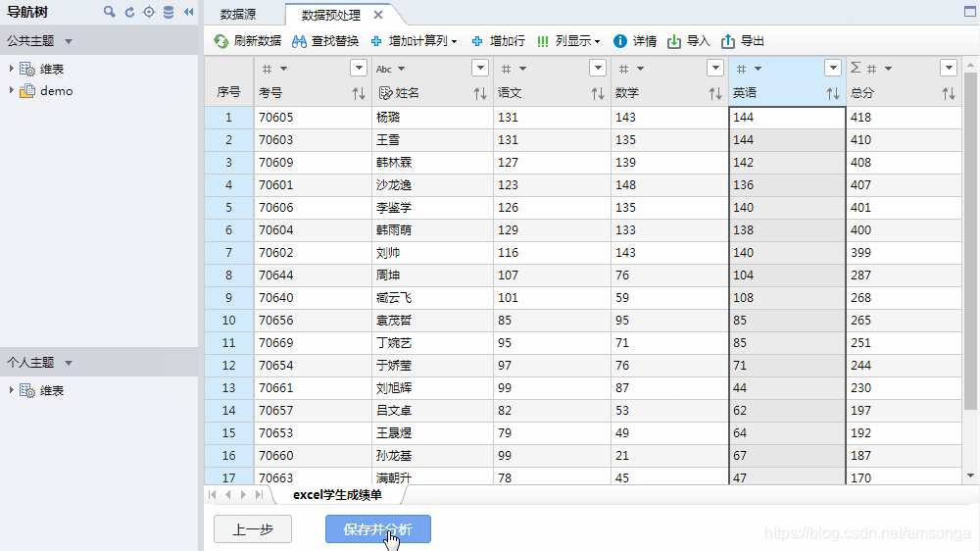This screenshot has width=980, height=551.
Task: Open filter dropdown for 英语 column
Action: click(832, 68)
